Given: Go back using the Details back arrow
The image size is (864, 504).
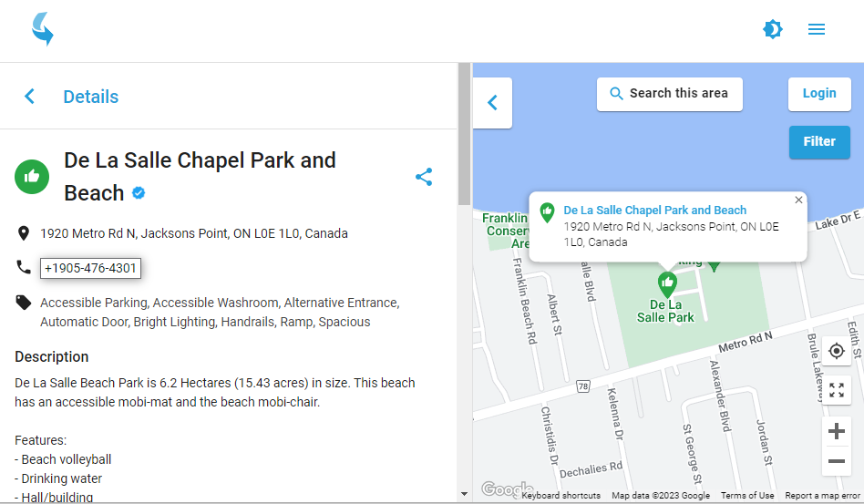Looking at the screenshot, I should point(30,97).
